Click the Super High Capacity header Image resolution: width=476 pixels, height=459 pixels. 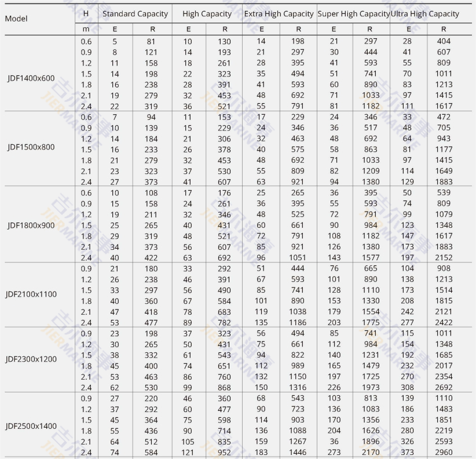pos(353,13)
